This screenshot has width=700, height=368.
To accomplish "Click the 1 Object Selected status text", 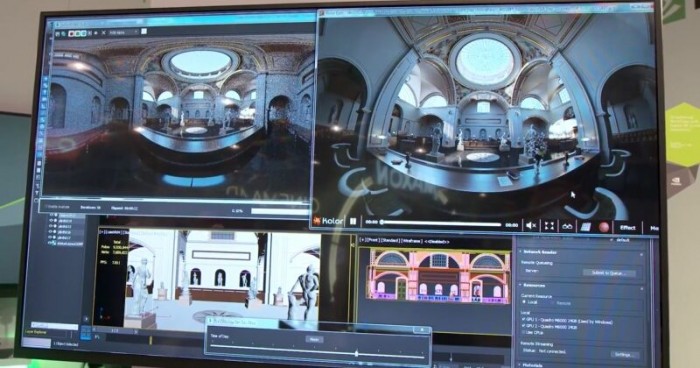I will (x=66, y=343).
